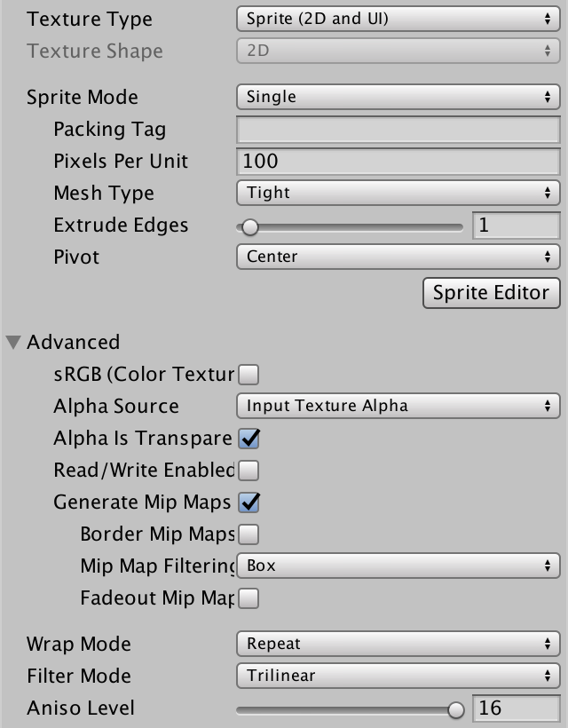Open the Pivot dropdown set to Center
Image resolution: width=568 pixels, height=728 pixels.
click(x=398, y=257)
